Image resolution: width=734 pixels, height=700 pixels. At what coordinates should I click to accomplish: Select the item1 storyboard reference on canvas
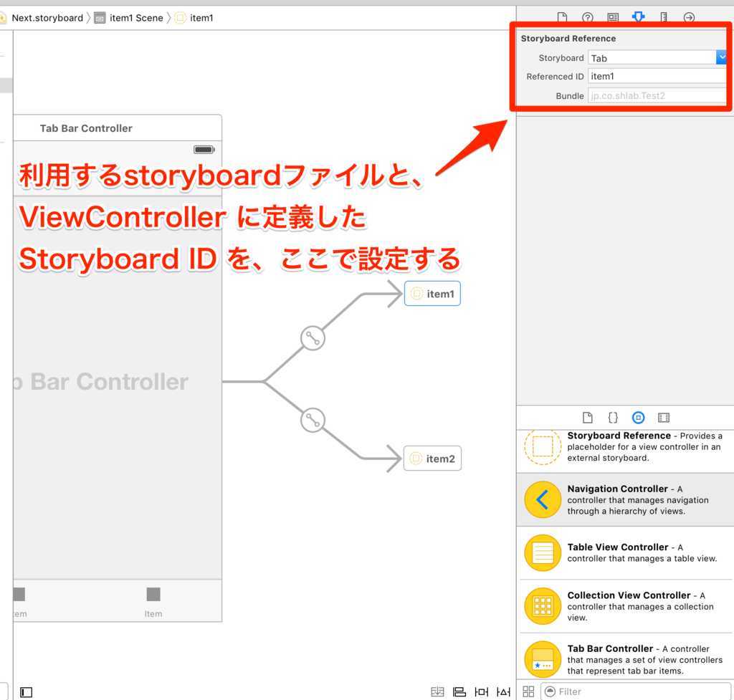coord(432,293)
